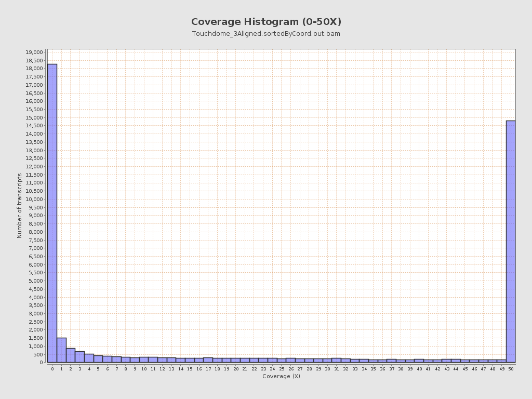The height and width of the screenshot is (399, 532).
Task: Select the histogram bar at coverage 31
Action: pyautogui.click(x=337, y=360)
